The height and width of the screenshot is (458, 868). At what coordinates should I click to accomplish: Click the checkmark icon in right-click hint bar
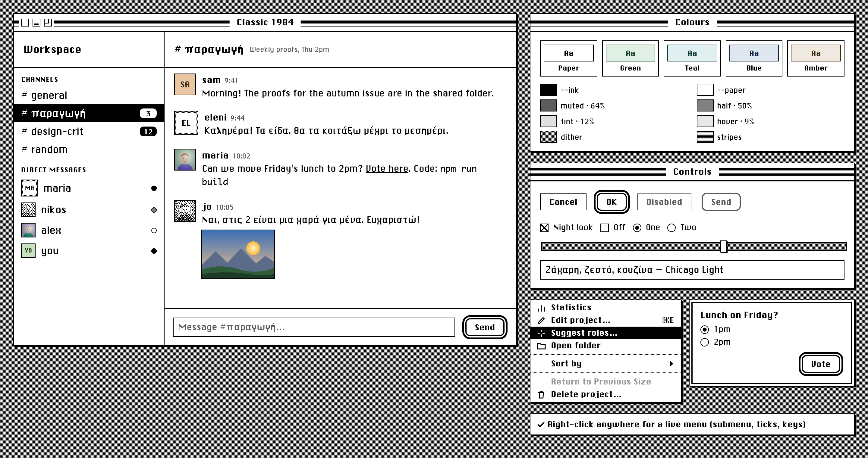(541, 424)
